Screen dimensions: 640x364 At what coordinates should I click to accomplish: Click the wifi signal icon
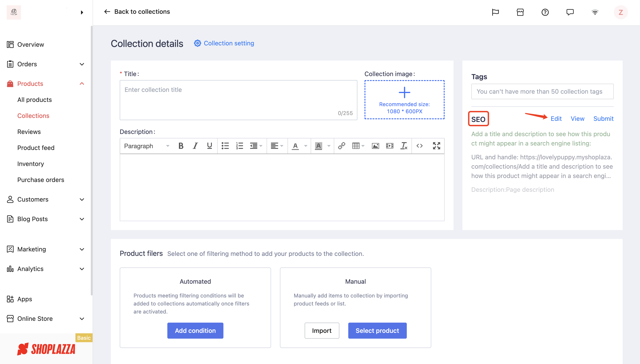click(595, 12)
